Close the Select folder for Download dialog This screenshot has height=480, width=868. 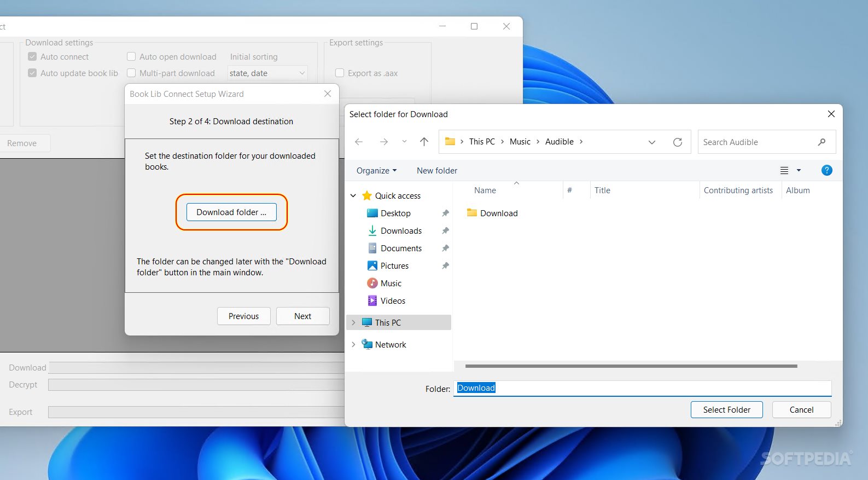click(831, 114)
